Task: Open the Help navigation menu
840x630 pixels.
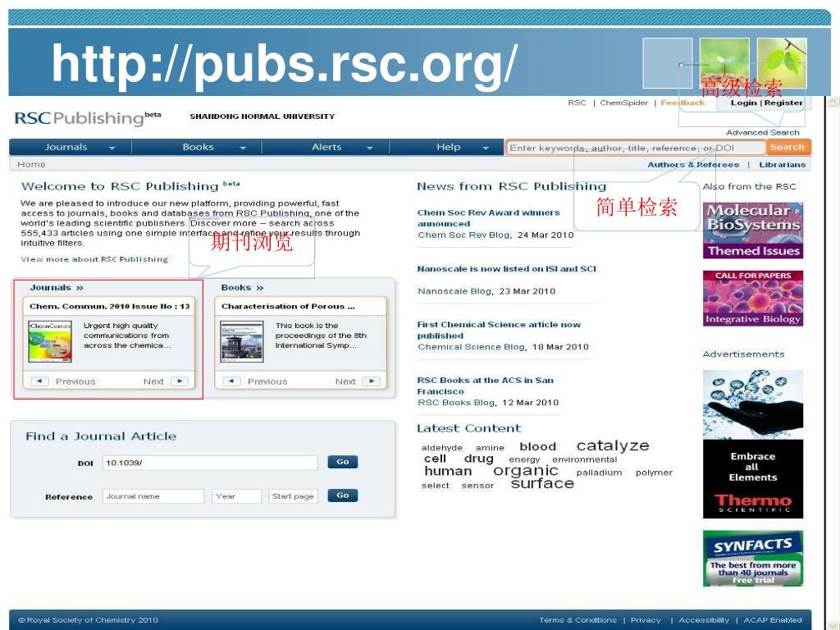Action: 449,147
